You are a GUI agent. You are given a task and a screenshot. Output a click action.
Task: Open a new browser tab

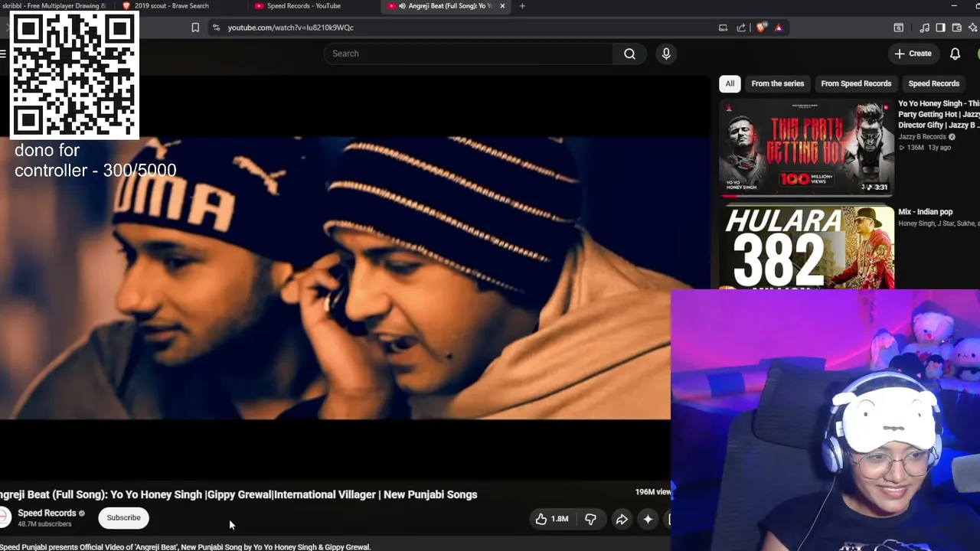coord(522,6)
